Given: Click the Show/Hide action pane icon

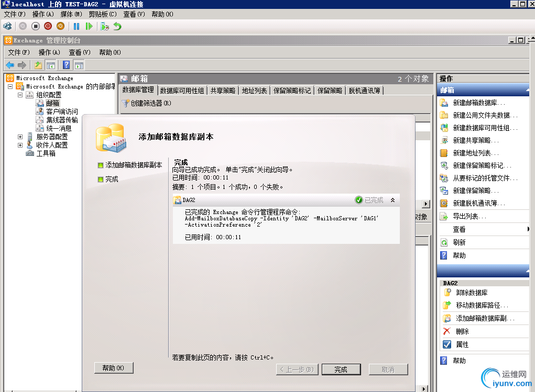Looking at the screenshot, I should click(x=79, y=65).
